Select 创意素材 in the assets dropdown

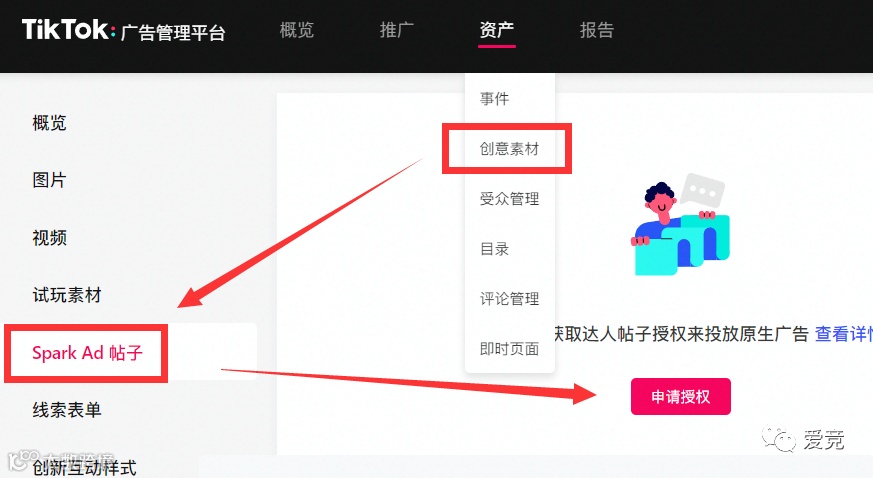(x=509, y=149)
